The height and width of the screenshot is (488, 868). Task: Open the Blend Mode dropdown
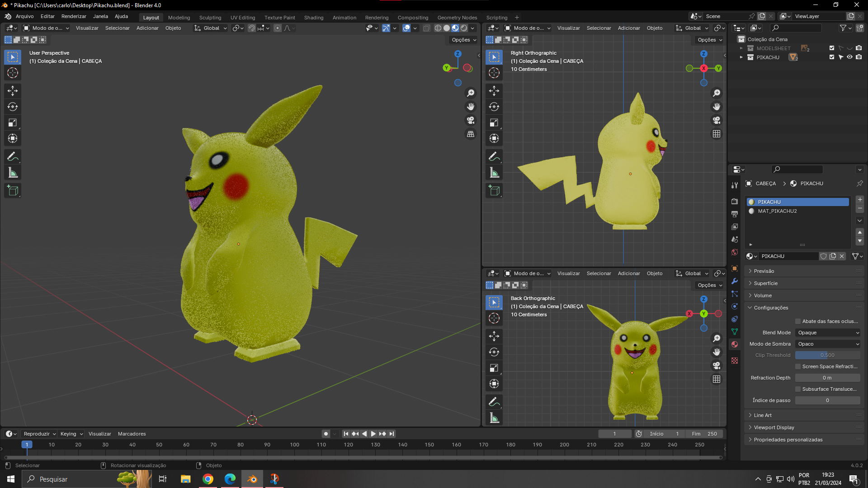point(828,333)
